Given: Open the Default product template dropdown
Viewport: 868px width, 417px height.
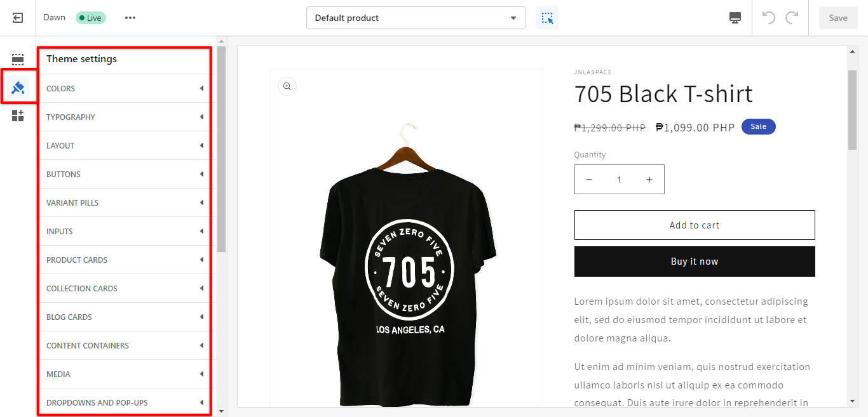Looking at the screenshot, I should pos(416,18).
